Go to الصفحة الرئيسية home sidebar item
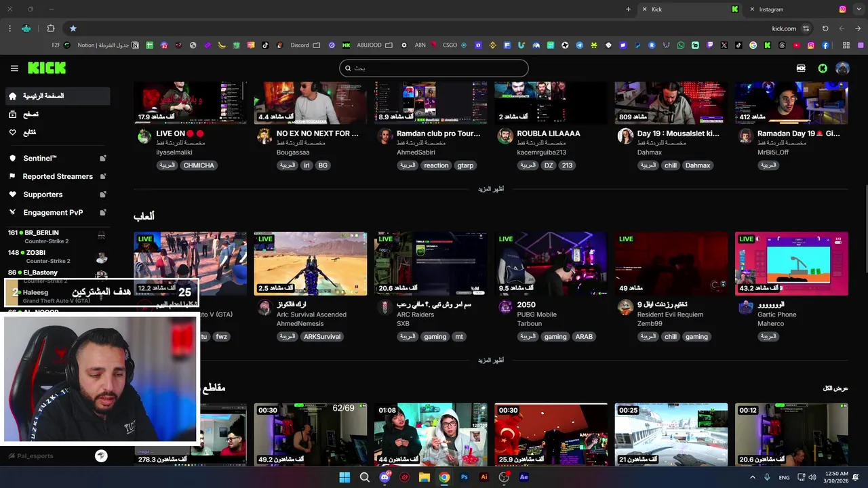 point(57,96)
